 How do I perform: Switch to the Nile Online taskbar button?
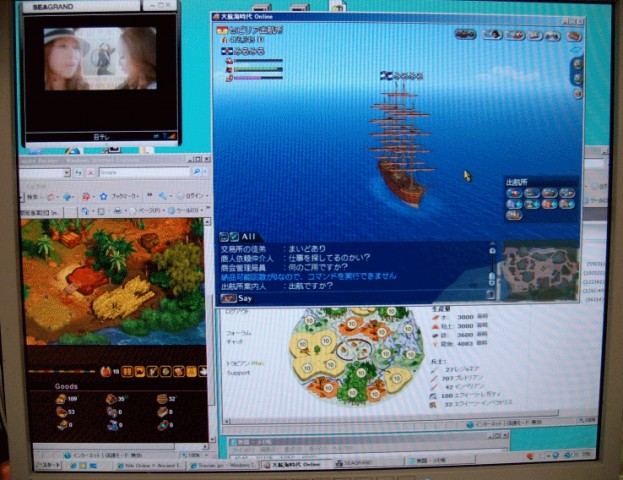151,465
